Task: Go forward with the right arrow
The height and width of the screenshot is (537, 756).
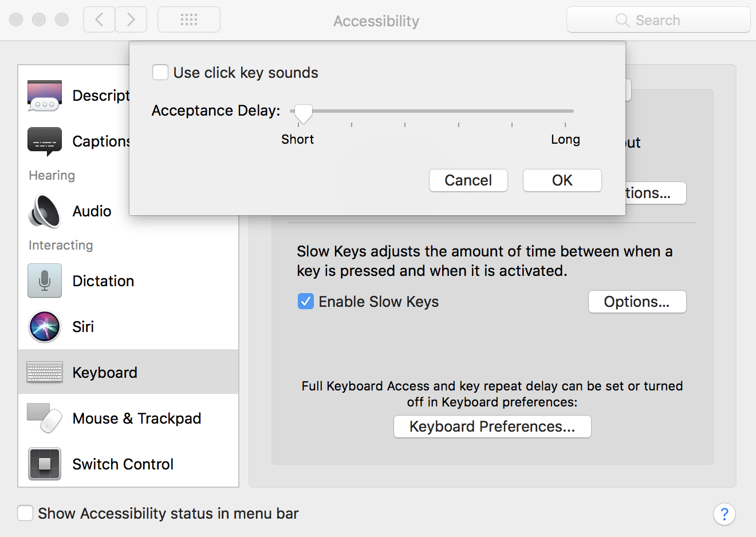Action: pos(131,20)
